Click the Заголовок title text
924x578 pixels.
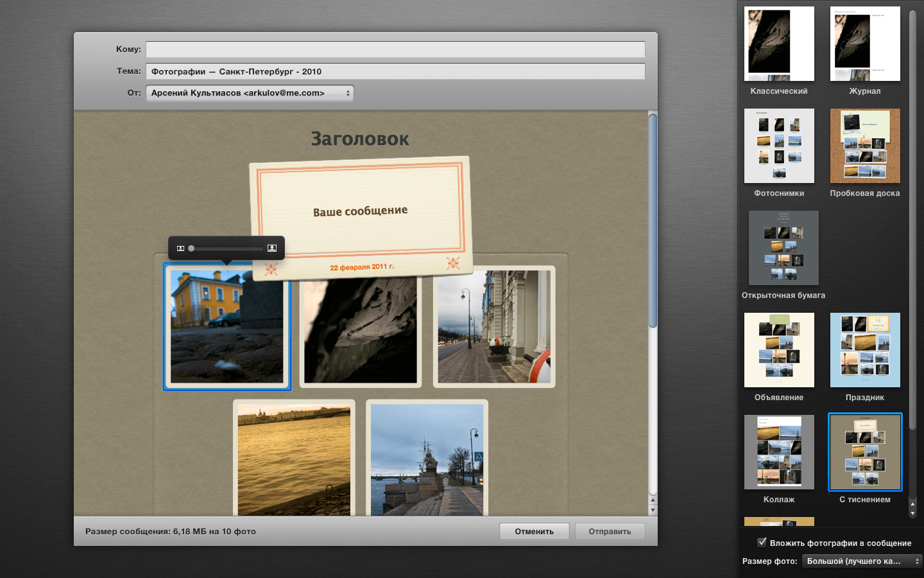click(x=360, y=139)
